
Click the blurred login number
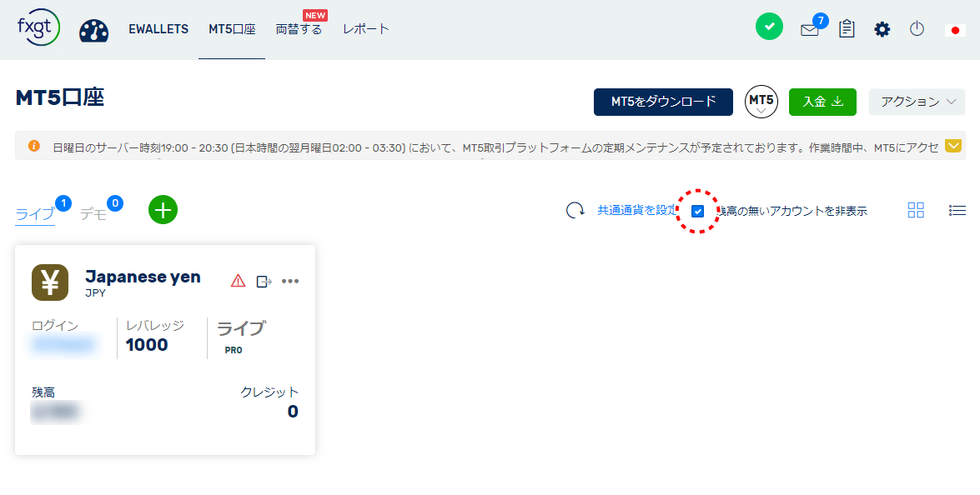click(63, 344)
